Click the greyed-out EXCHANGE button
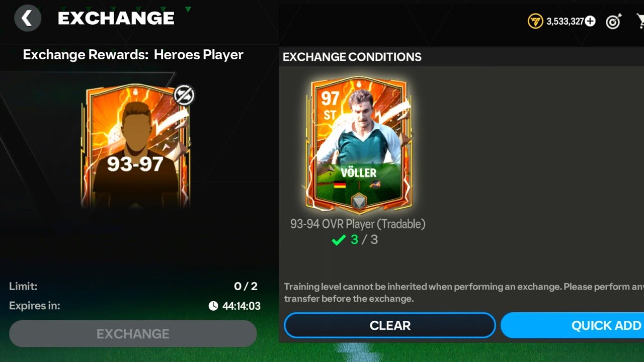 coord(133,334)
